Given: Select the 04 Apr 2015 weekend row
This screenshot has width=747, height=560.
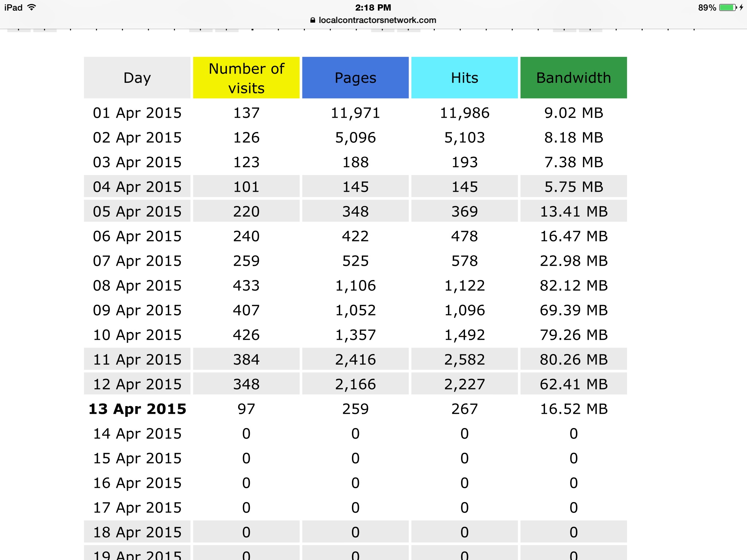Looking at the screenshot, I should [x=137, y=187].
